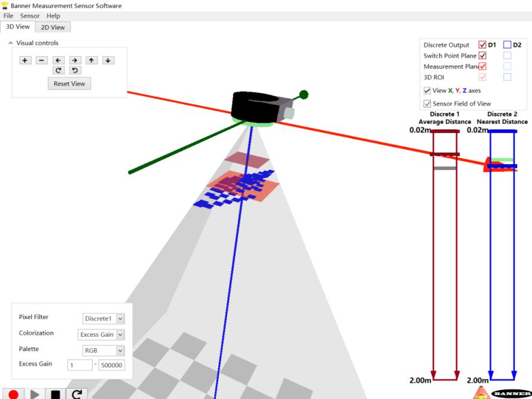Click the "2.00m" label under Discrete 1 gauge

(x=420, y=380)
